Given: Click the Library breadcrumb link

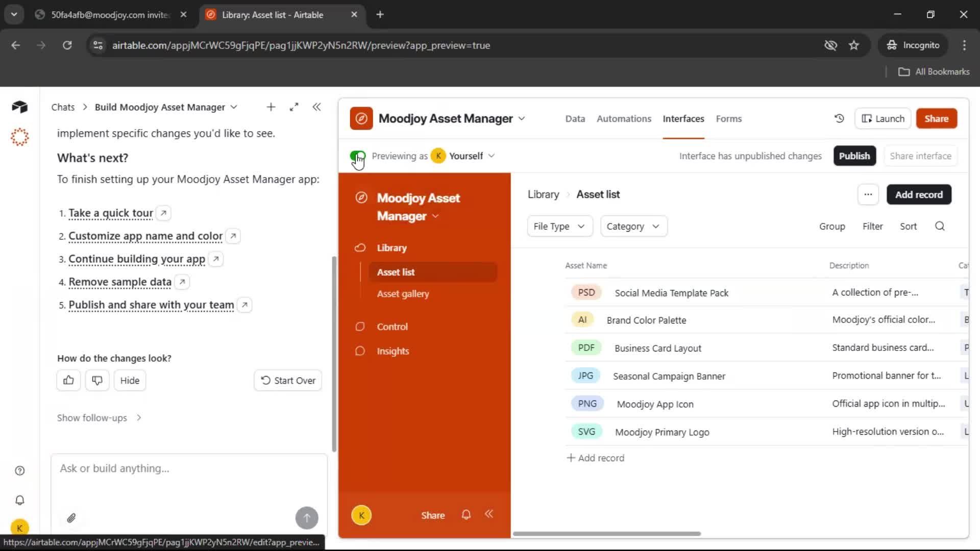Looking at the screenshot, I should click(x=543, y=194).
